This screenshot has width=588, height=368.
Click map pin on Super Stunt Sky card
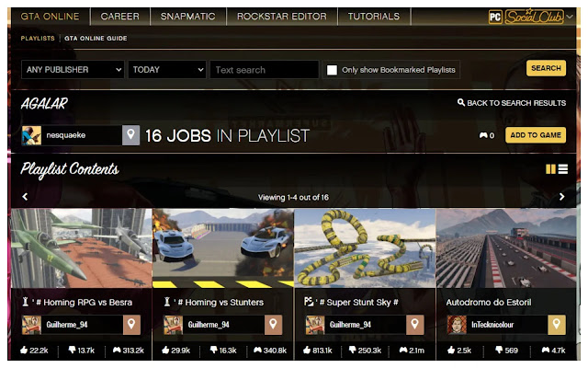pyautogui.click(x=415, y=325)
